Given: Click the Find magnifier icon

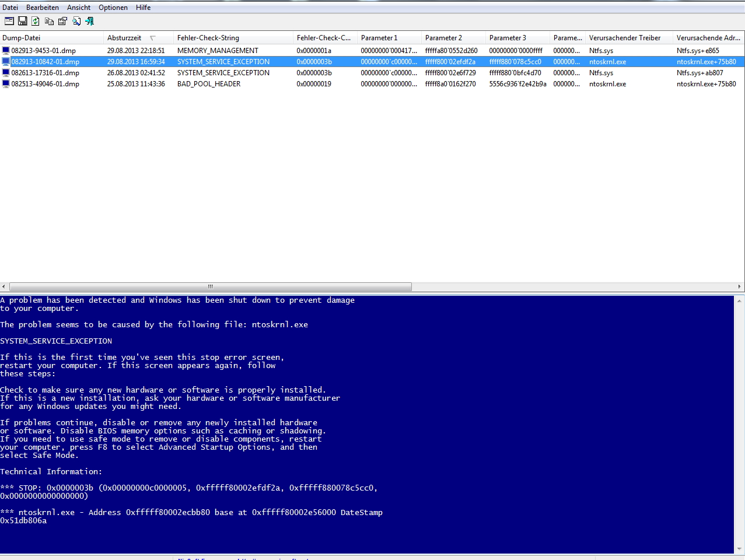Looking at the screenshot, I should pyautogui.click(x=76, y=21).
